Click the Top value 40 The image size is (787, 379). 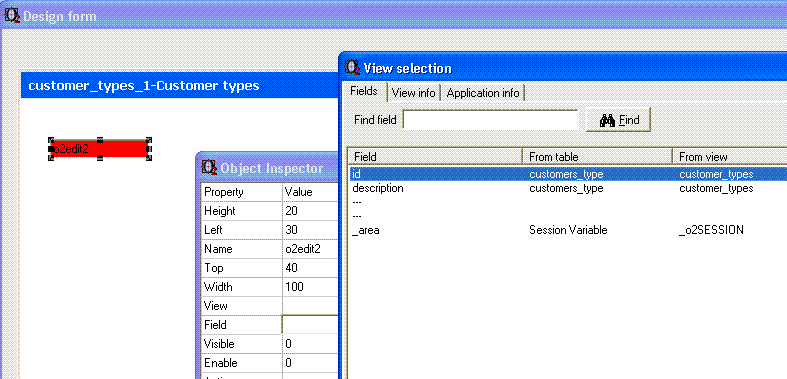coord(310,269)
